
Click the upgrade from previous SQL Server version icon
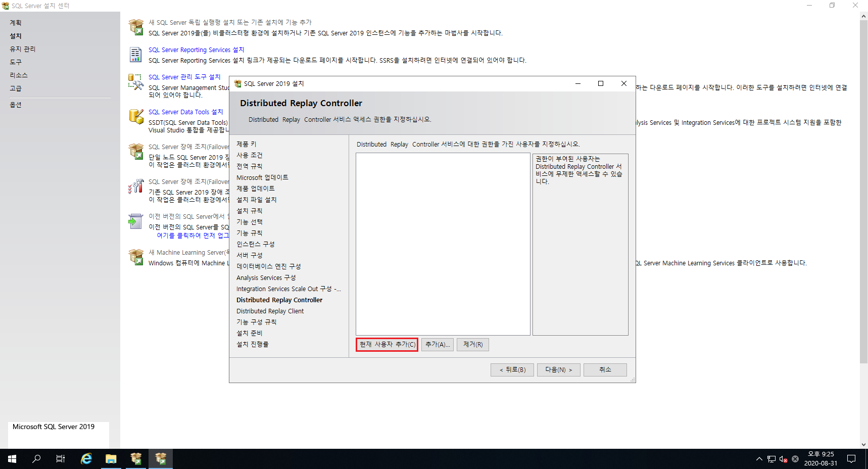[x=136, y=221]
